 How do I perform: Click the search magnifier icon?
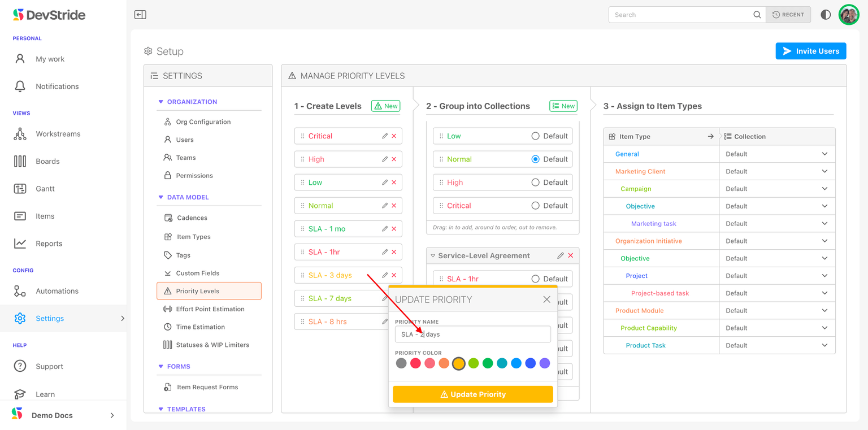757,15
